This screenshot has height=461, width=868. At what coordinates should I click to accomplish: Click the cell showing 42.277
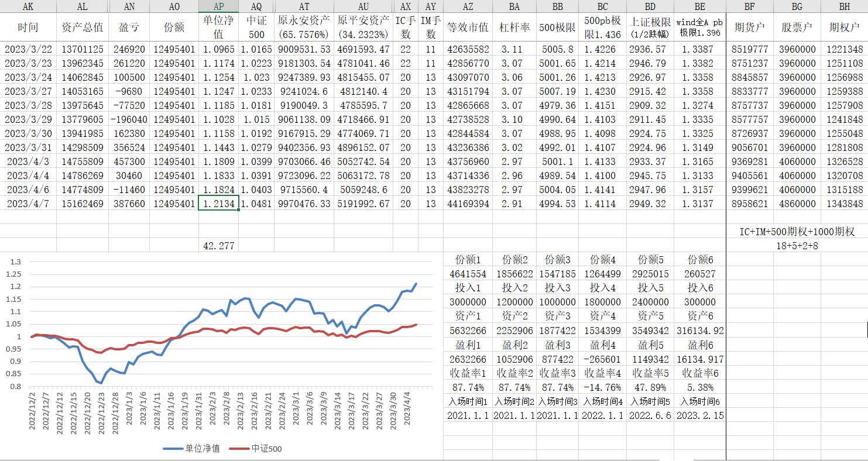coord(218,246)
